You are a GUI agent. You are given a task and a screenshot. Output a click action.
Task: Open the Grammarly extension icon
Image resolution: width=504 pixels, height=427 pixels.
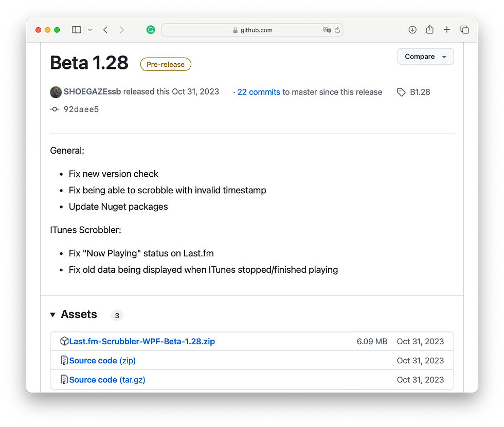pyautogui.click(x=150, y=30)
